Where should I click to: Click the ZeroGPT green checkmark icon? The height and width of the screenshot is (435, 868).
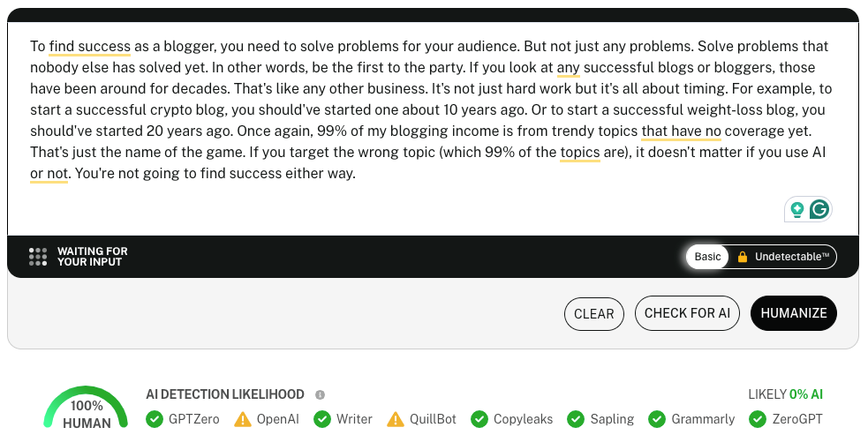758,419
